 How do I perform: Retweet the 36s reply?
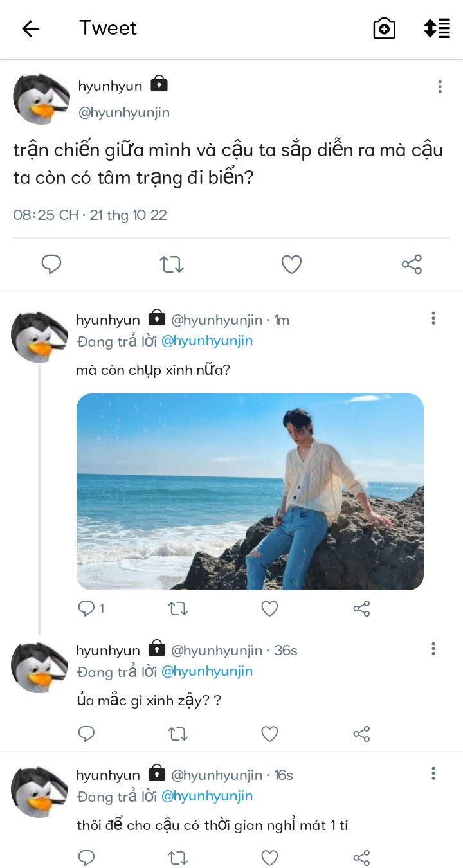click(x=177, y=734)
